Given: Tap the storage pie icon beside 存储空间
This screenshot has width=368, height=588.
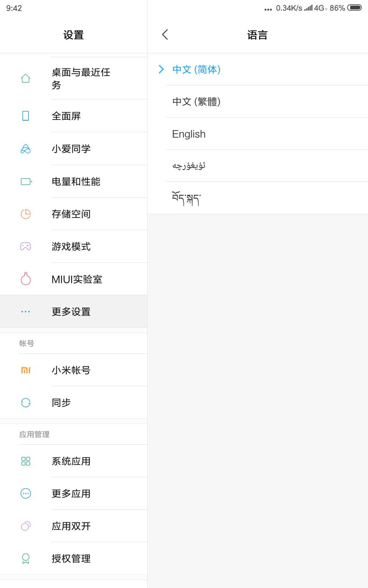Looking at the screenshot, I should click(25, 214).
